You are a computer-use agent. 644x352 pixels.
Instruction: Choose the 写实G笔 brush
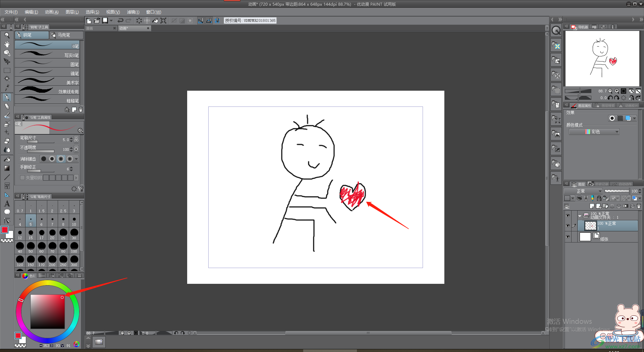pyautogui.click(x=47, y=54)
